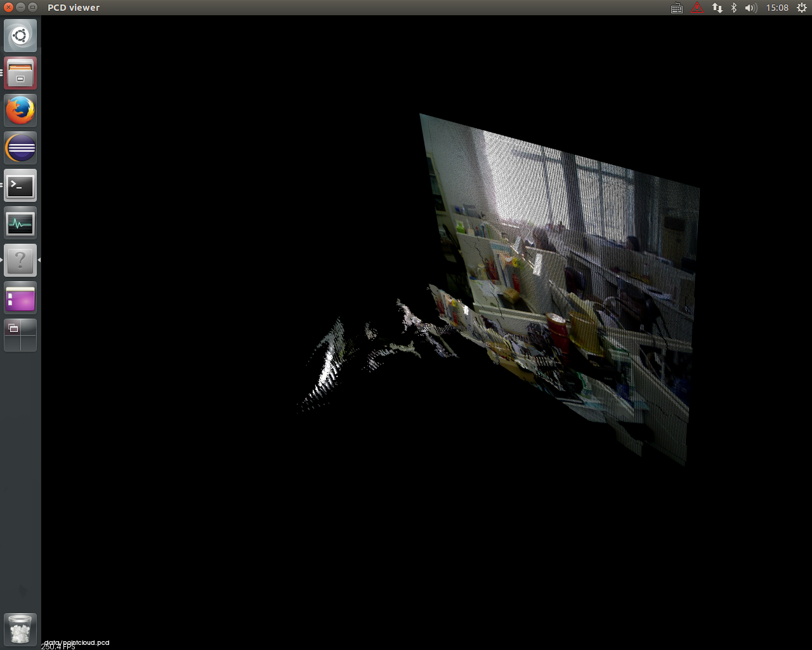Launch Firefox web browser
This screenshot has height=650, width=812.
(x=20, y=110)
